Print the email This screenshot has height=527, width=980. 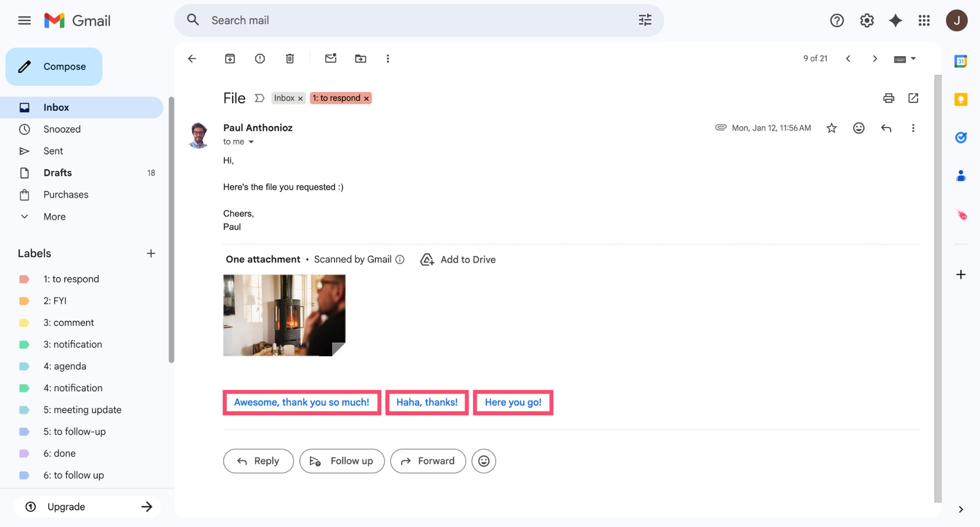(889, 98)
